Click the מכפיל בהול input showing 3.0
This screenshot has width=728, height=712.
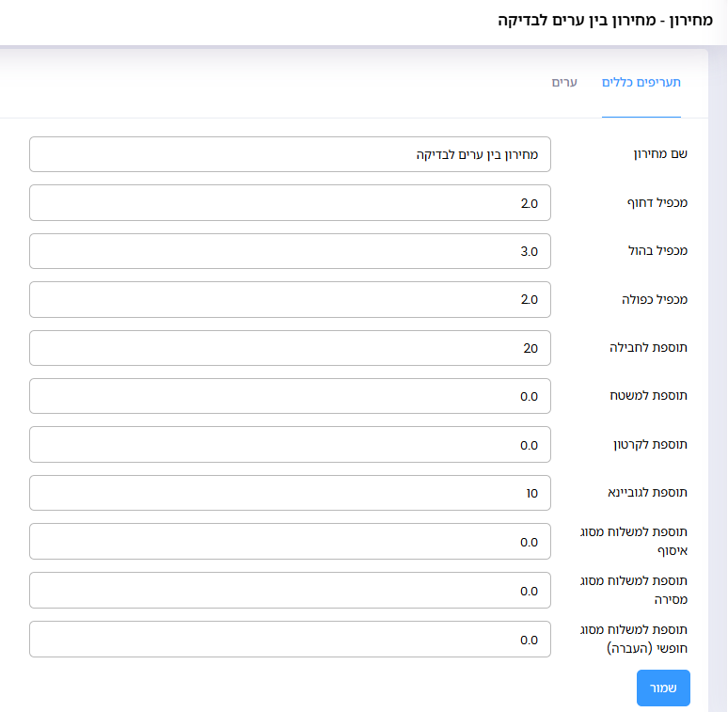pos(291,251)
